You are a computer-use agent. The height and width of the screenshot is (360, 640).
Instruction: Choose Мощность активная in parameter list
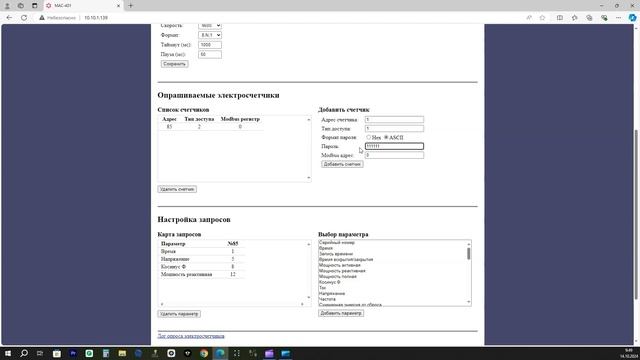coord(340,265)
